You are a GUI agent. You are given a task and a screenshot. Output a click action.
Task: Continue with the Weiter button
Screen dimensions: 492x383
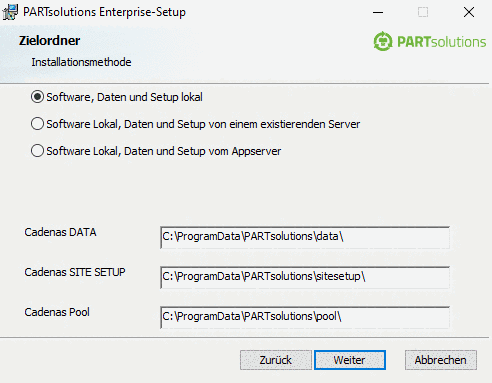coord(350,360)
